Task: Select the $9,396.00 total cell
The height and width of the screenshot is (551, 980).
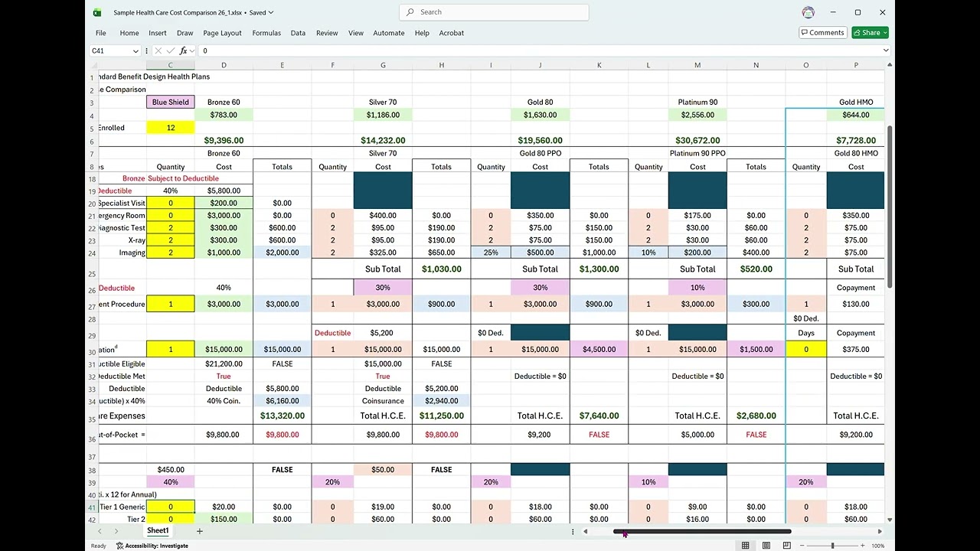Action: tap(224, 141)
